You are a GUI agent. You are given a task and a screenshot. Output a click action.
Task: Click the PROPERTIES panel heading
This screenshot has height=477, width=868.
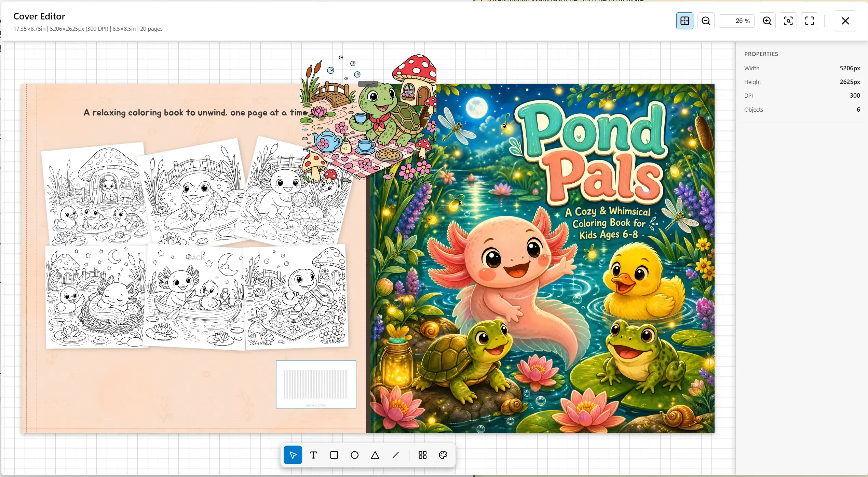pyautogui.click(x=761, y=54)
